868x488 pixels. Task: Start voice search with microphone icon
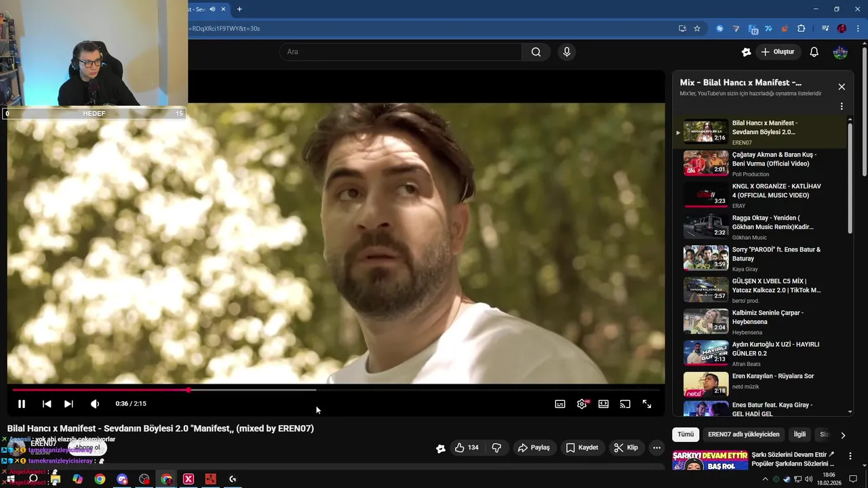pos(567,52)
